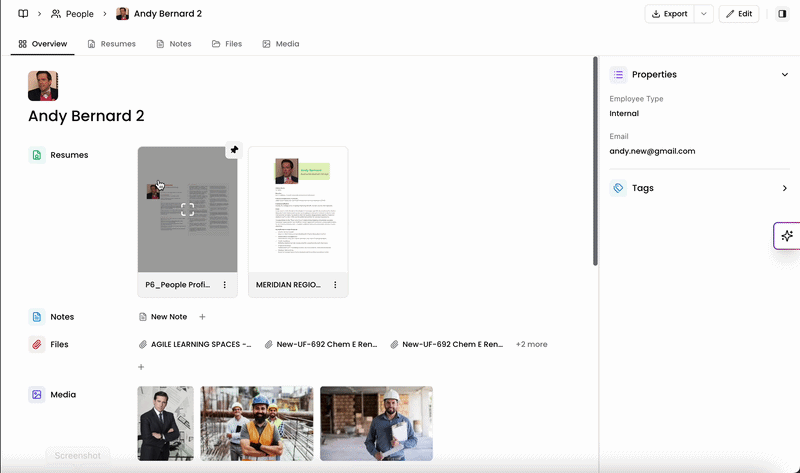Go to People in breadcrumb
Image resolution: width=800 pixels, height=473 pixels.
click(72, 14)
